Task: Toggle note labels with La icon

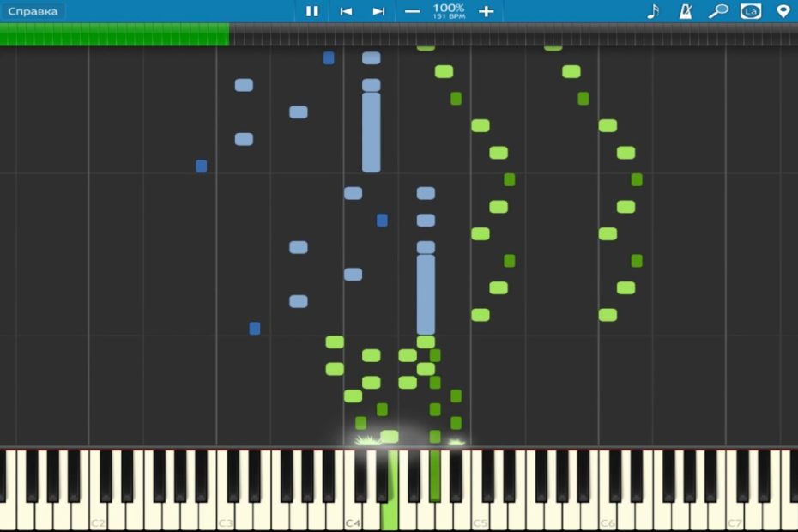Action: click(x=751, y=11)
